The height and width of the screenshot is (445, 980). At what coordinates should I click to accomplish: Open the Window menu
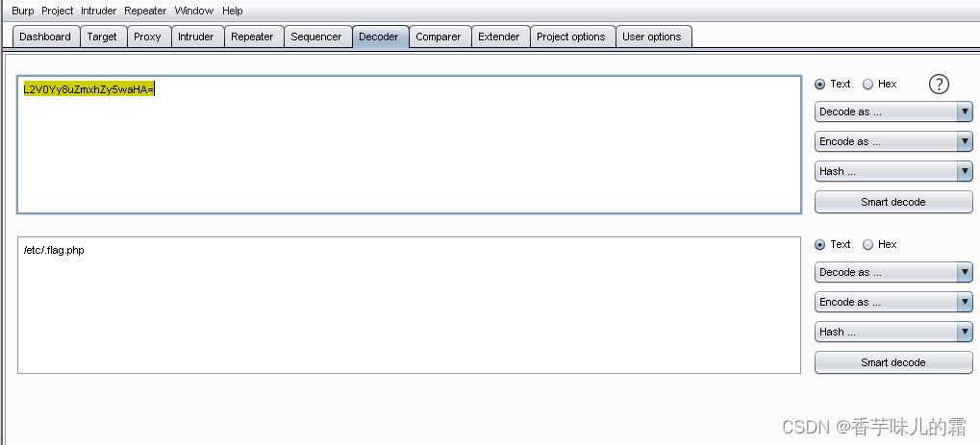point(194,11)
